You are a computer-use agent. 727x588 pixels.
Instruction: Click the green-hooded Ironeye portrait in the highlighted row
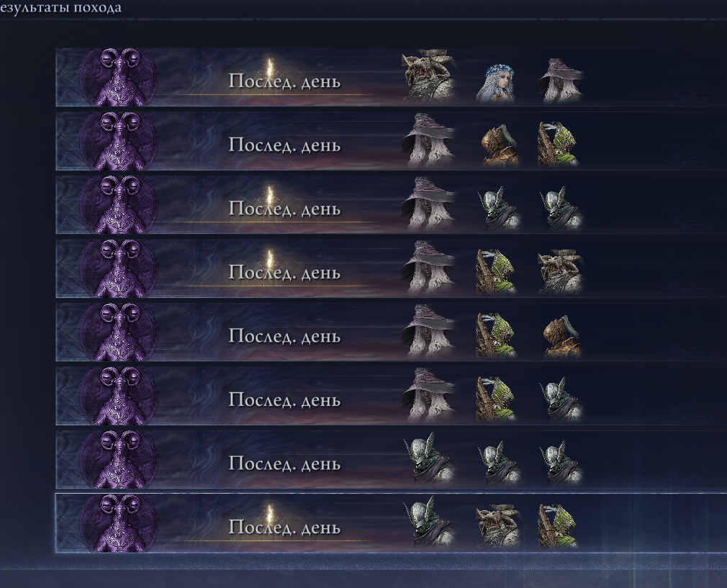point(559,526)
